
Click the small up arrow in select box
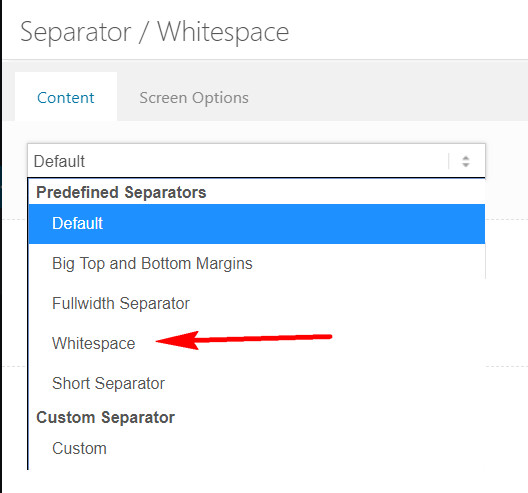(466, 158)
